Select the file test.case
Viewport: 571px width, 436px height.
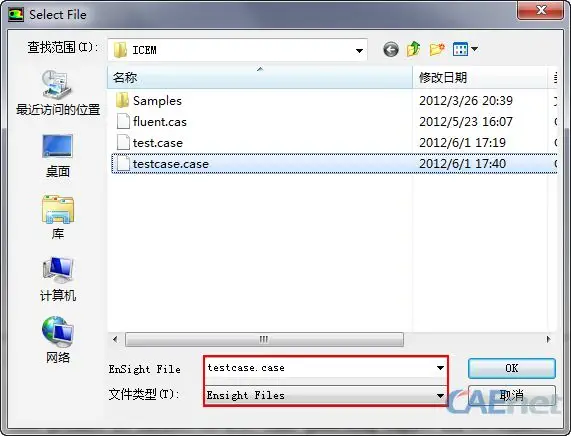(x=158, y=143)
